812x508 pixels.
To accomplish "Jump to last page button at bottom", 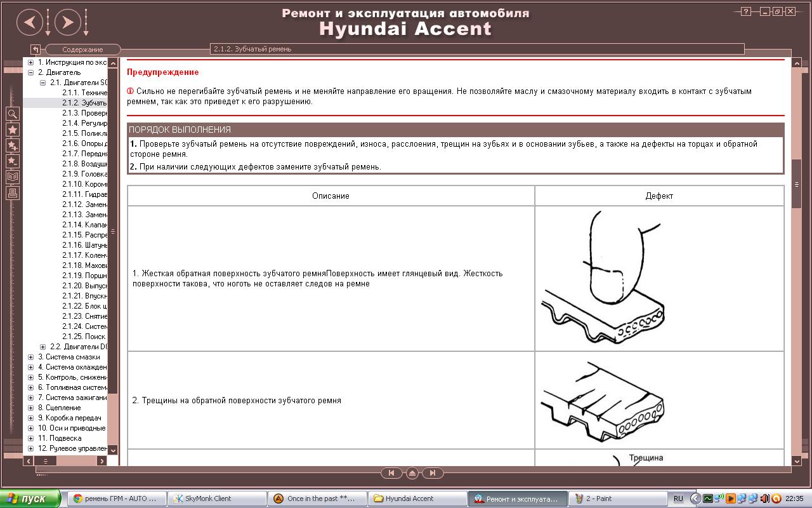I will pyautogui.click(x=433, y=473).
